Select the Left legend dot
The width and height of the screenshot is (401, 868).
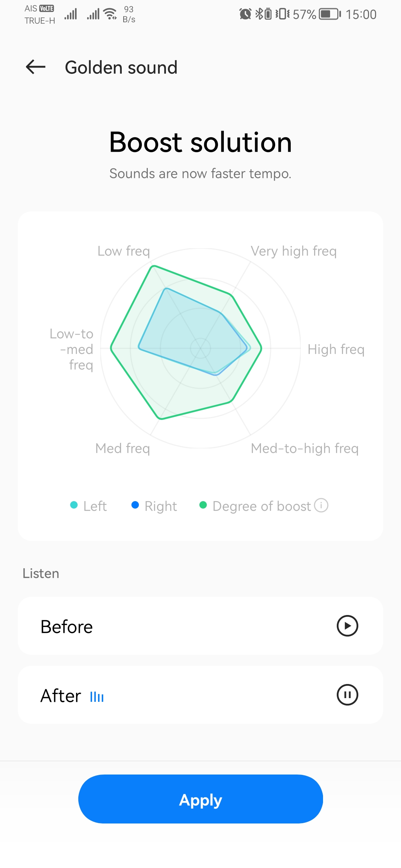click(x=74, y=505)
